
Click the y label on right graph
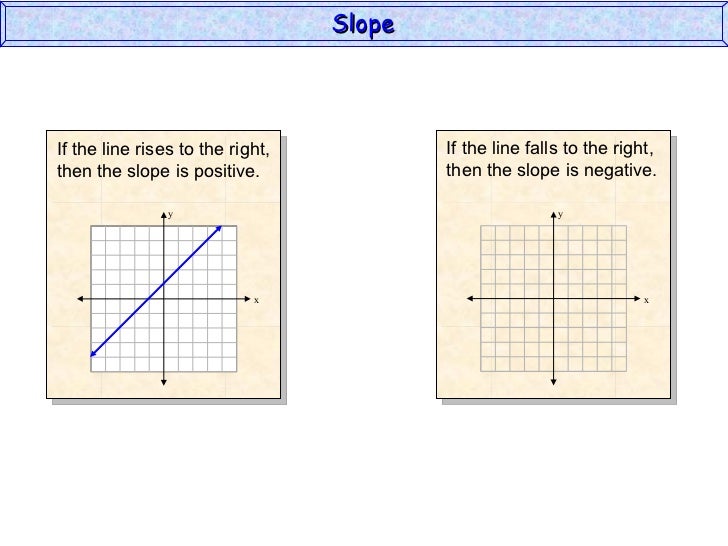tap(561, 214)
